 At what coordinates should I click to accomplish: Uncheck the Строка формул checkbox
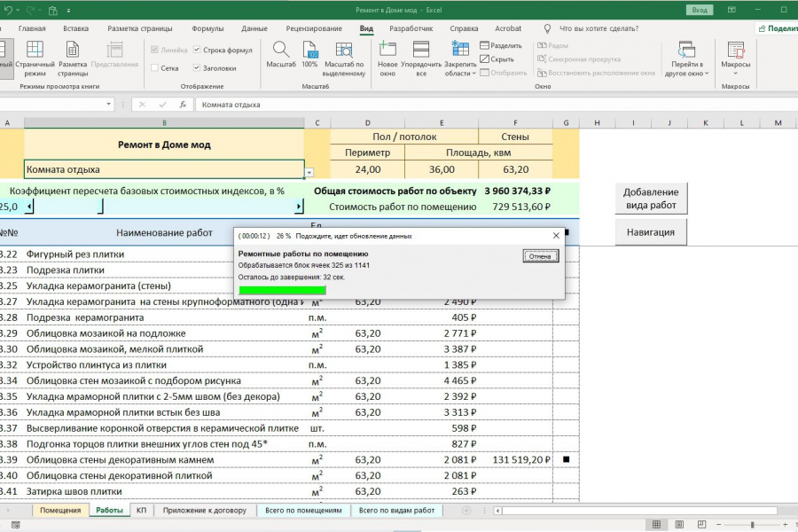[197, 50]
